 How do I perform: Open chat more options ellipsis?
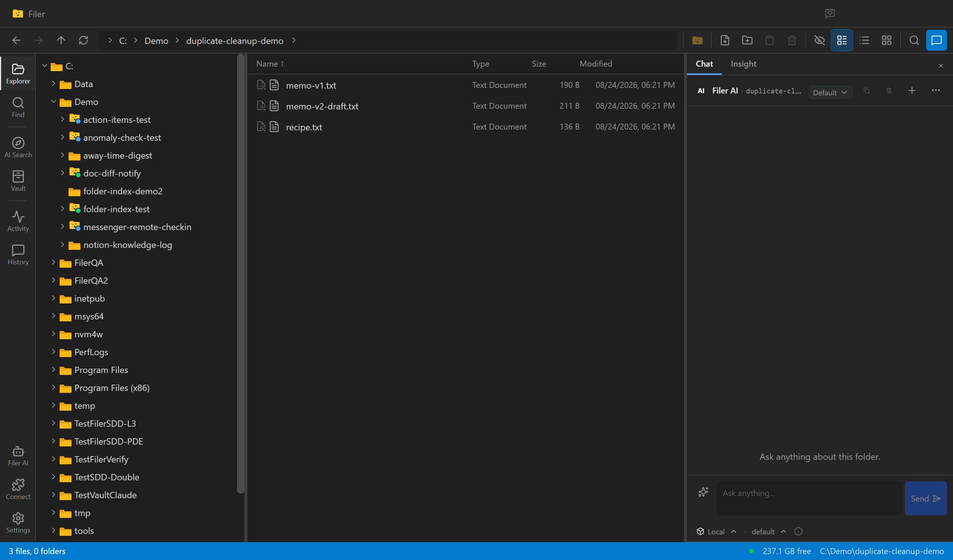tap(935, 90)
